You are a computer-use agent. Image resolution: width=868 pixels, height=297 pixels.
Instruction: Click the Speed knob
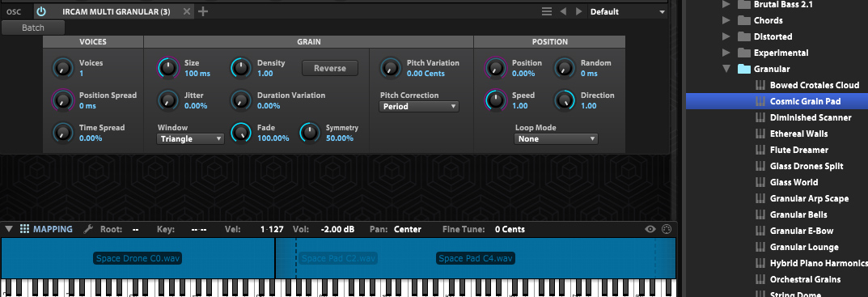[495, 100]
